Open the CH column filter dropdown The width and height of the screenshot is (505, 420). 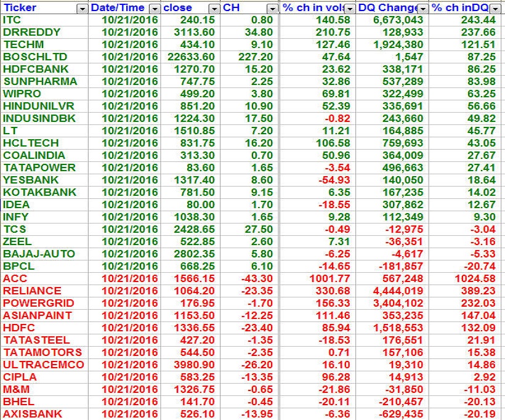pyautogui.click(x=273, y=9)
